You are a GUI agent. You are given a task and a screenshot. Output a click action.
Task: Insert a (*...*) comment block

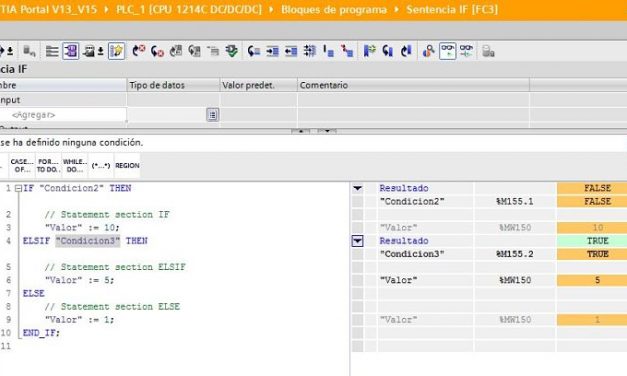[101, 165]
